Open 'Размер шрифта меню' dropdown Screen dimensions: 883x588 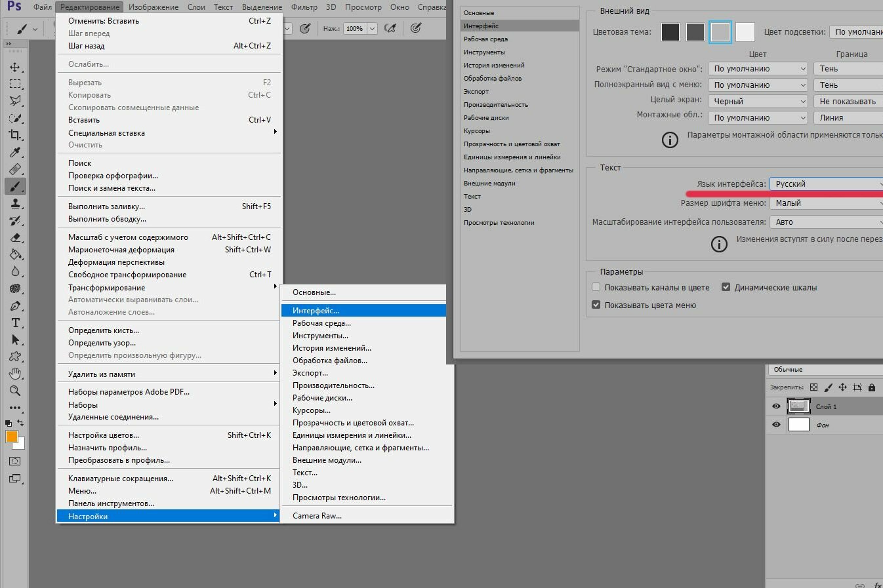(x=827, y=203)
